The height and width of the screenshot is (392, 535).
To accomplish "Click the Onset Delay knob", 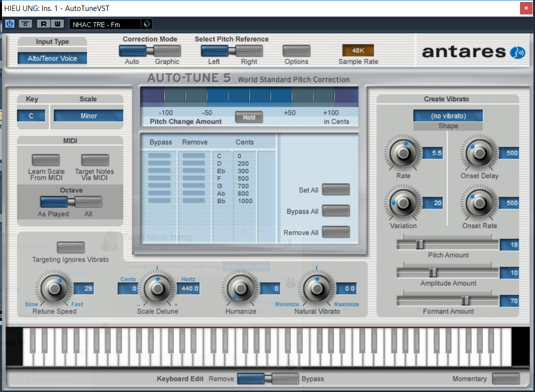I will click(479, 153).
